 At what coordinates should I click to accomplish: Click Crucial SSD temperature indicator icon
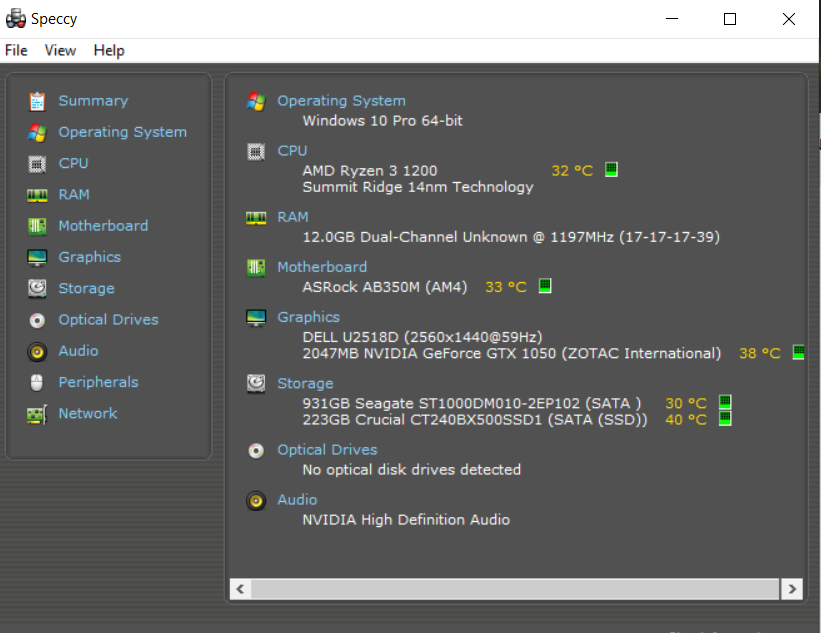pos(725,419)
